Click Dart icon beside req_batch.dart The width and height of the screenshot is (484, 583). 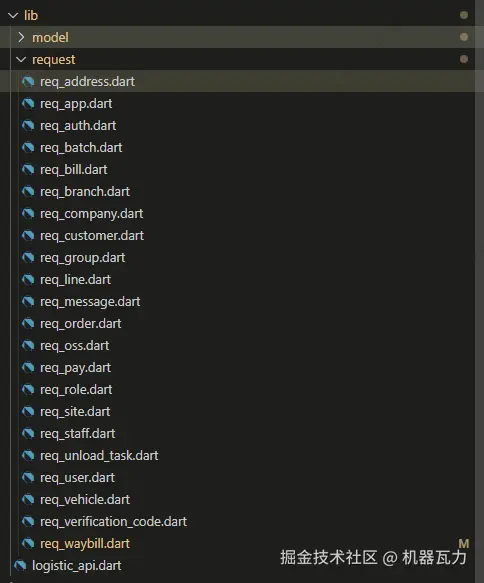tap(28, 148)
